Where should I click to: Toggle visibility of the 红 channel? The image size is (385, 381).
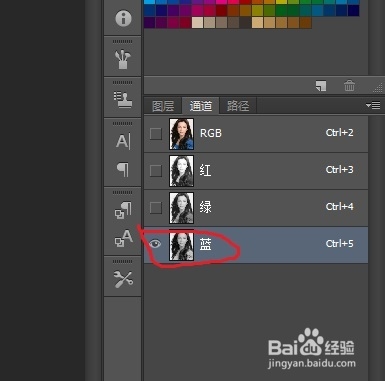click(155, 171)
